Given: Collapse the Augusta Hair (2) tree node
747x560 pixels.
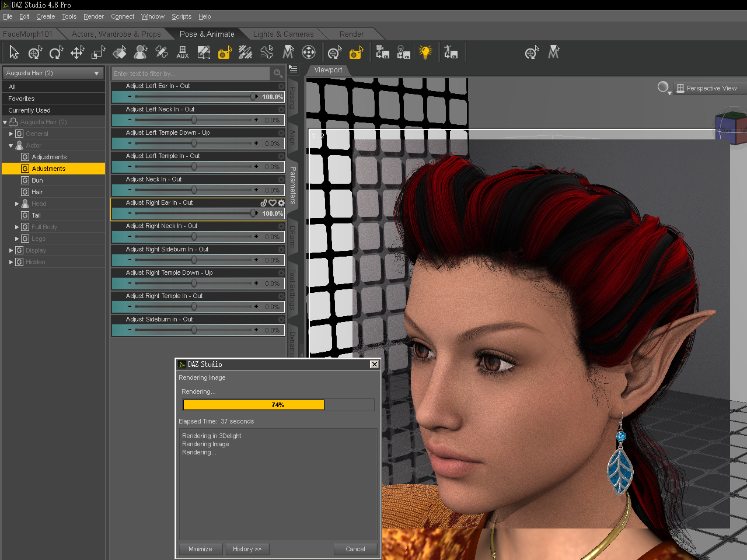Looking at the screenshot, I should click(5, 123).
